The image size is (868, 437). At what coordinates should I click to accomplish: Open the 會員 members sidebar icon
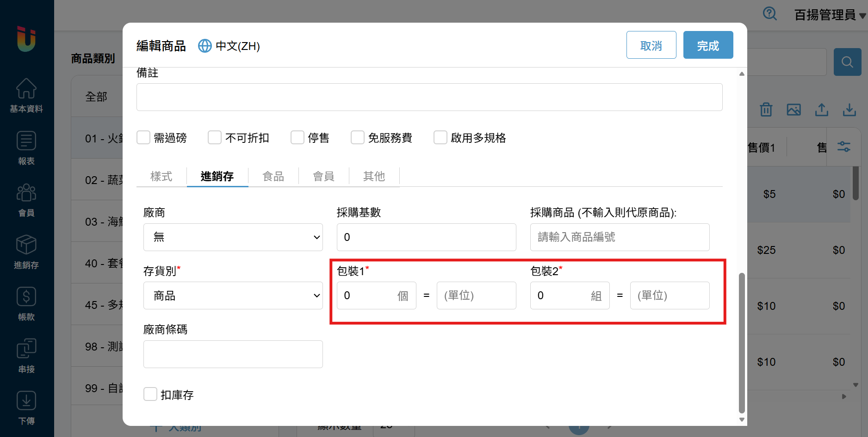26,193
